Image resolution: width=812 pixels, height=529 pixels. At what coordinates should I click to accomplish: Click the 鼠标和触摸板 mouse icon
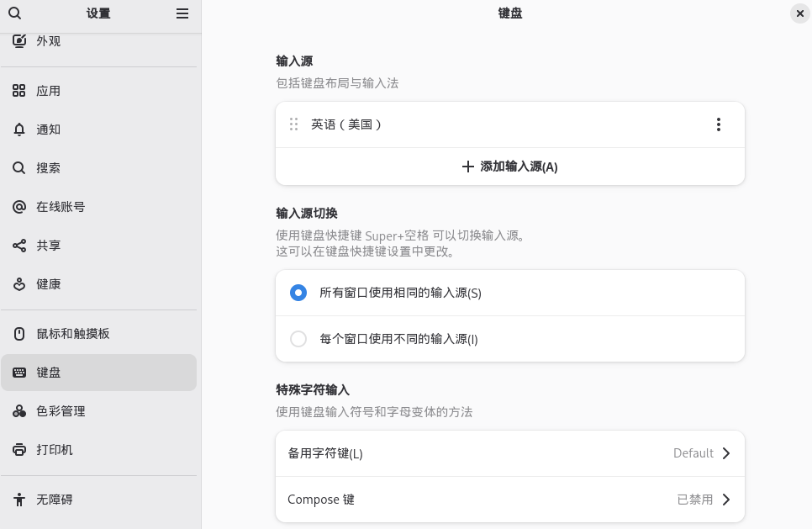click(x=19, y=334)
